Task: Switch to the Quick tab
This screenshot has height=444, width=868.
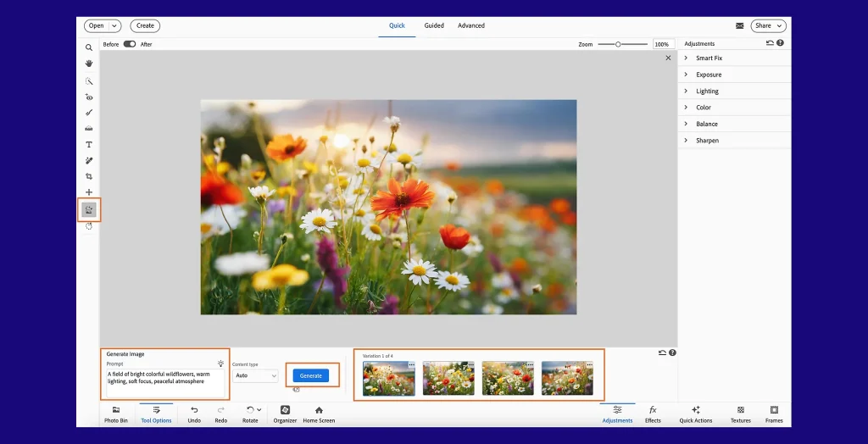Action: 397,25
